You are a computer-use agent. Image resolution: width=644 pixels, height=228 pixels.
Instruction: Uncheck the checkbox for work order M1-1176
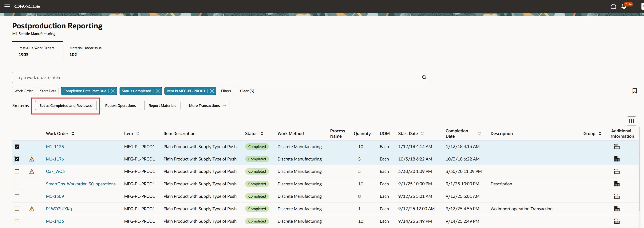17,159
